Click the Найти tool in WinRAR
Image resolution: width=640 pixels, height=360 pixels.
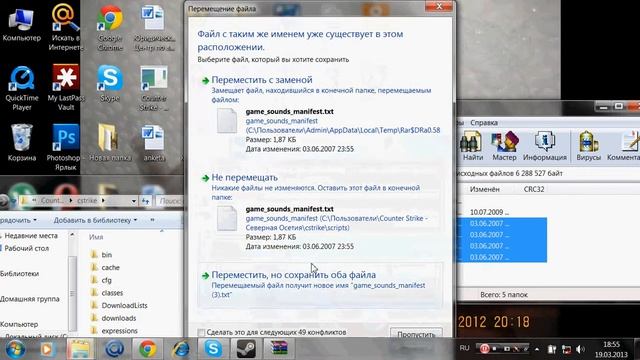coord(473,146)
